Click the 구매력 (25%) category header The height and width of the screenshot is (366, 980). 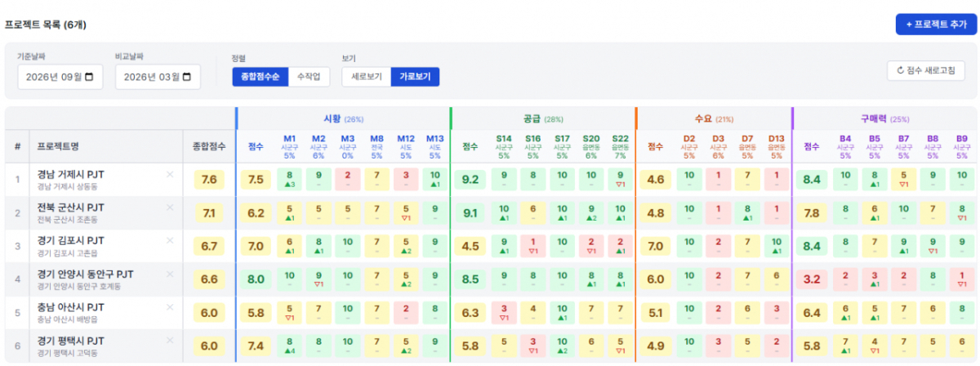884,118
